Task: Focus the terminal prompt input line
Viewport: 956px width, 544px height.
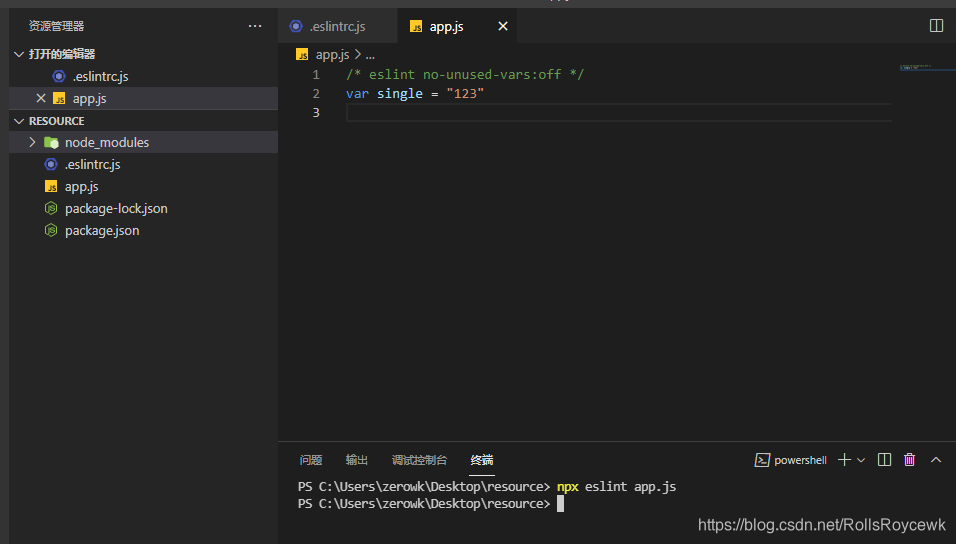Action: click(x=560, y=504)
